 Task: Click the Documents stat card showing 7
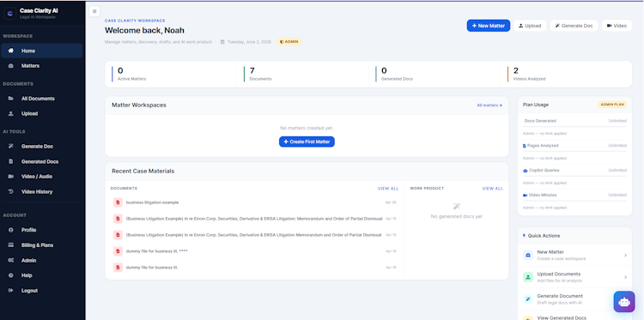[303, 75]
